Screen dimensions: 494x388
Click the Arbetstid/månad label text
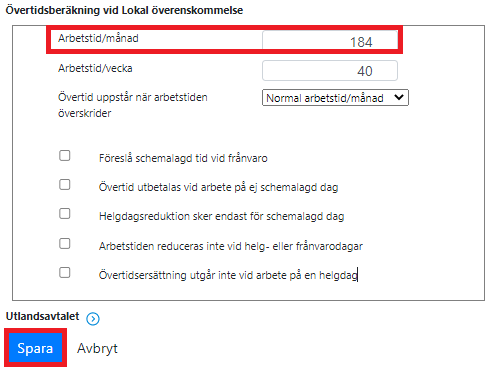pos(98,38)
